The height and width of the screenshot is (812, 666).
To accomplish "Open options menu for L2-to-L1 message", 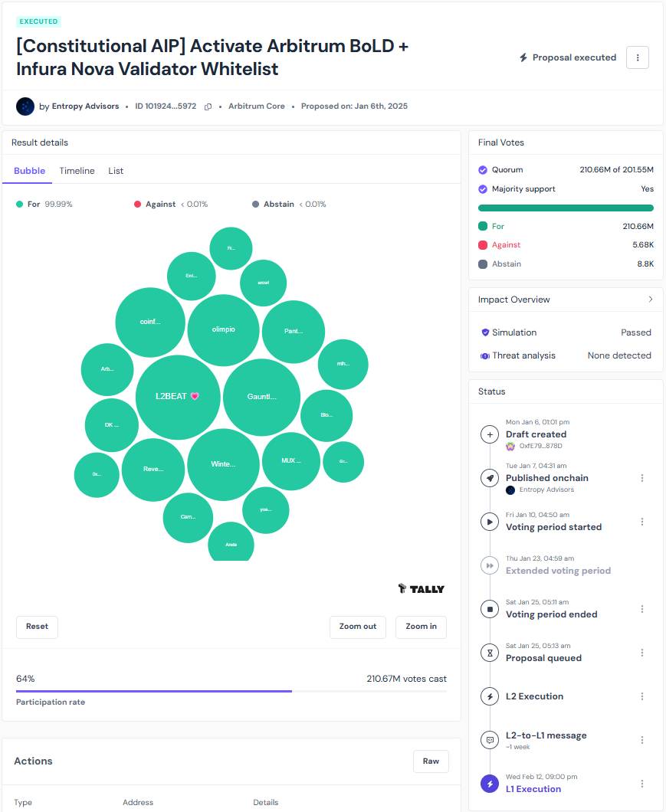I will coord(642,740).
